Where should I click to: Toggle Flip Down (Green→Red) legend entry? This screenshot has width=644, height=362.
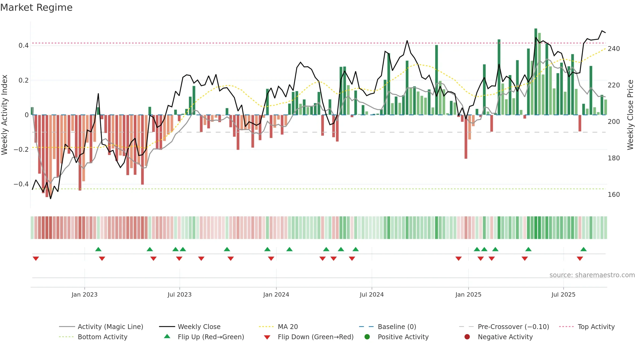tap(309, 337)
